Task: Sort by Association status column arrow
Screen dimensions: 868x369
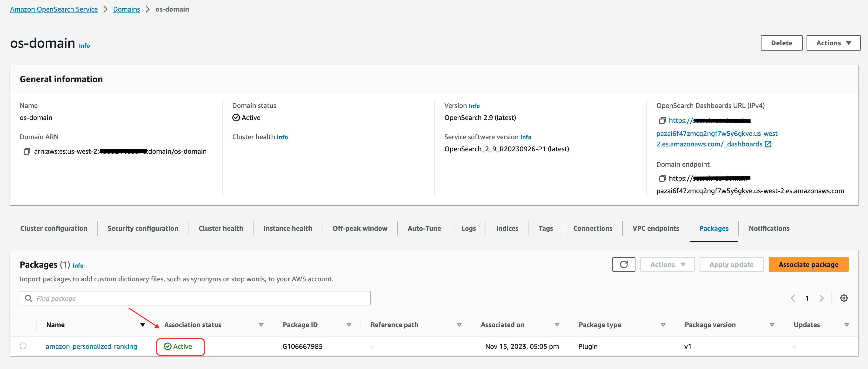Action: [261, 325]
